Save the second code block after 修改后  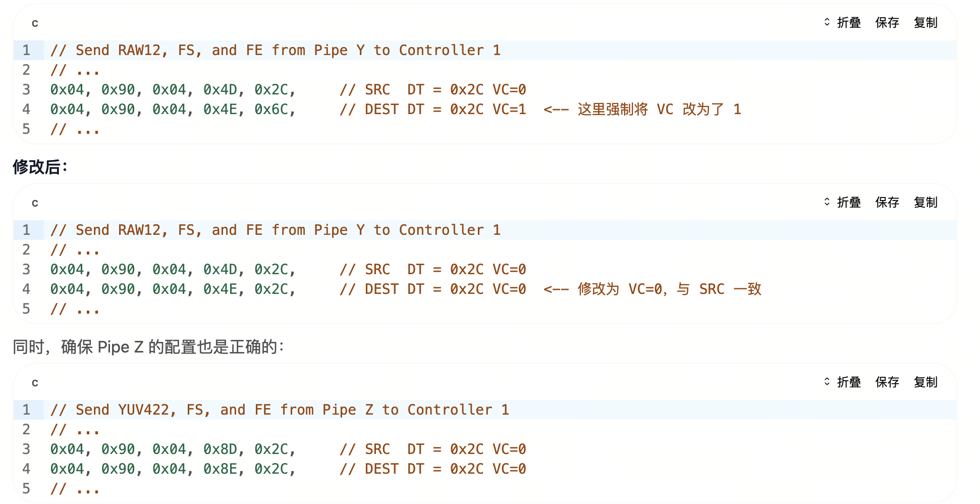887,203
